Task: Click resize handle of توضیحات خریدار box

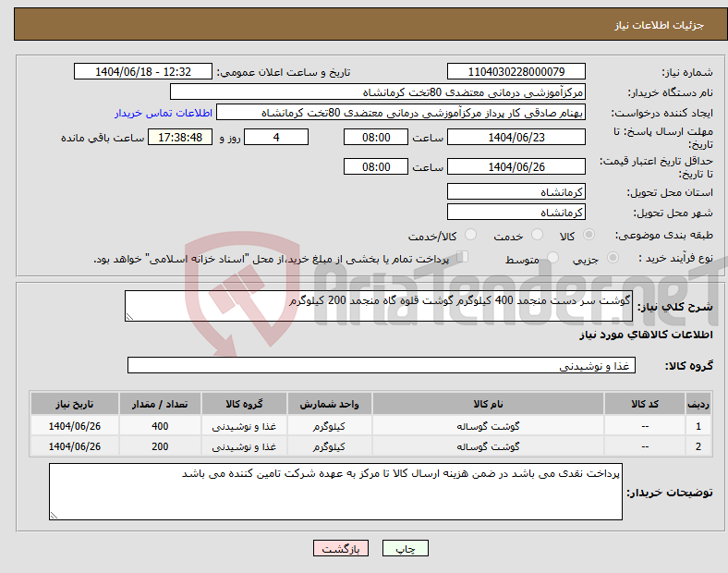Action: 54,516
